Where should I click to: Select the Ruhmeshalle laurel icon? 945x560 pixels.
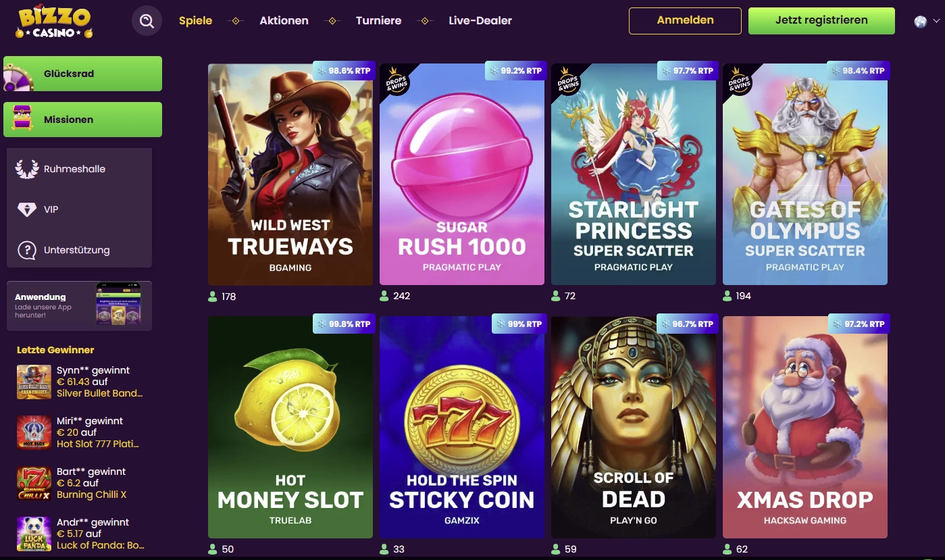[x=26, y=168]
